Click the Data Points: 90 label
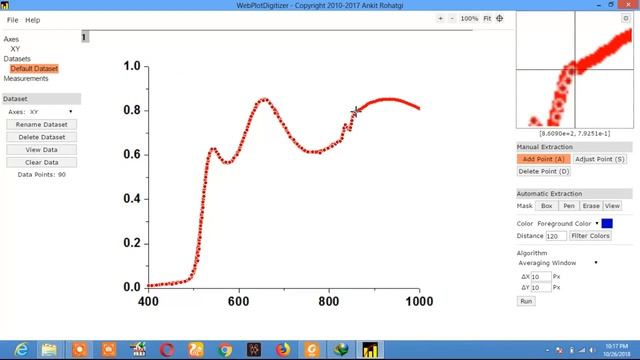This screenshot has height=360, width=640. pyautogui.click(x=42, y=175)
